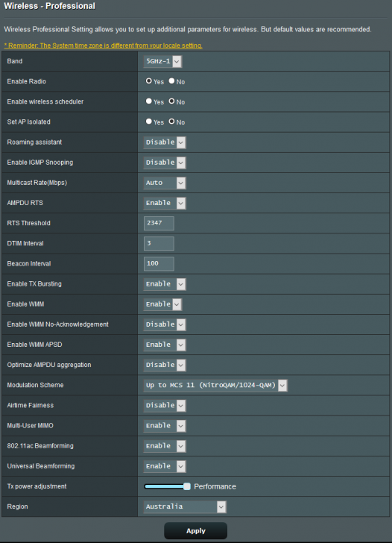Click the Tx power adjustment slider handle
The image size is (392, 543).
click(x=187, y=486)
